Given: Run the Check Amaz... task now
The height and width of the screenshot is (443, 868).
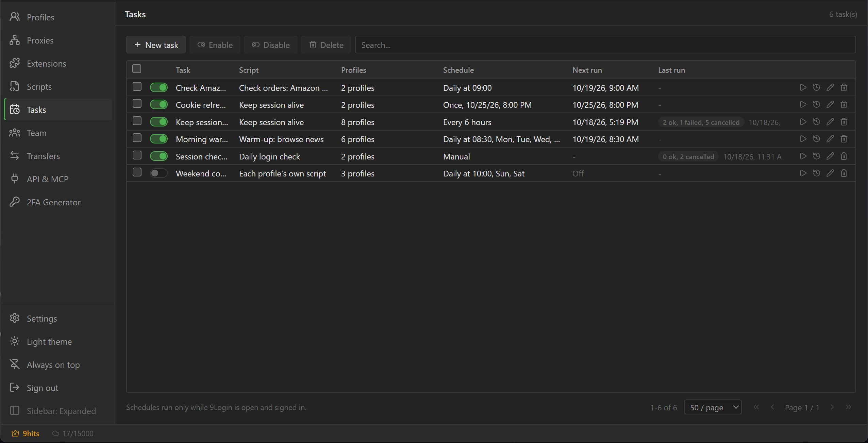Looking at the screenshot, I should [803, 88].
